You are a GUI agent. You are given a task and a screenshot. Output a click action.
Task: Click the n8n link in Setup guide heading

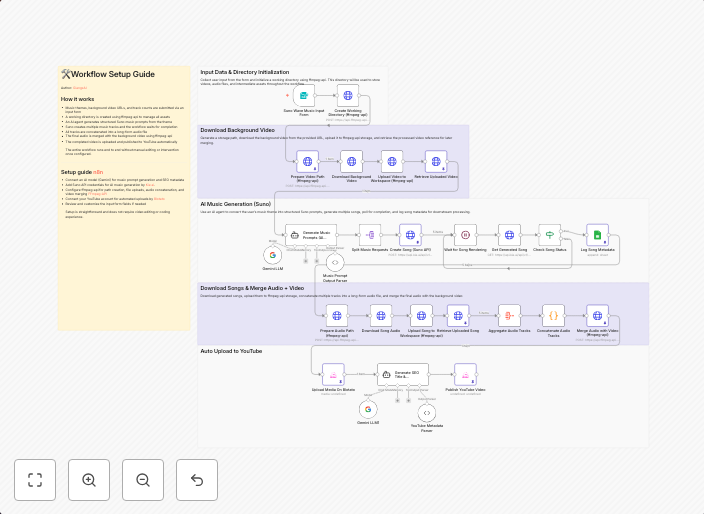(x=98, y=172)
